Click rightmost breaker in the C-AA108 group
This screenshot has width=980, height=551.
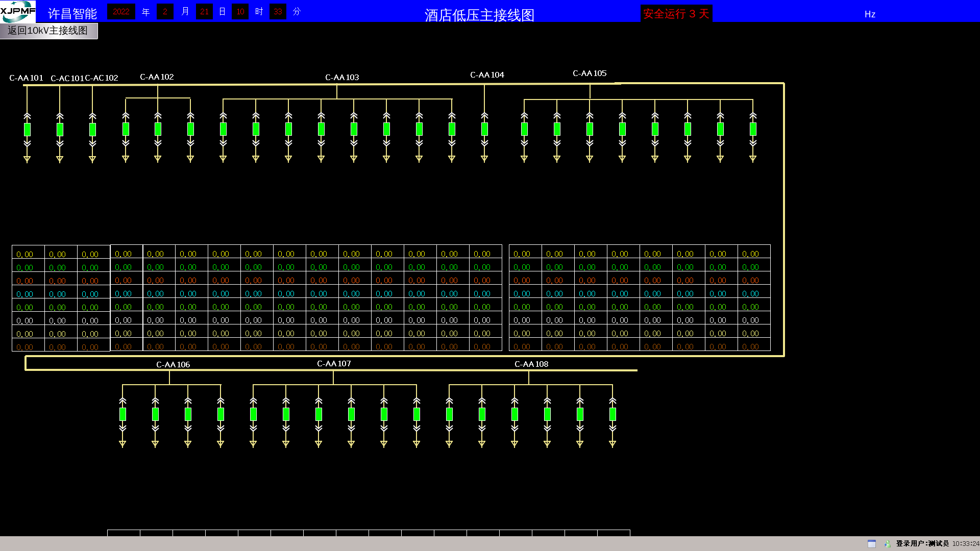point(612,414)
